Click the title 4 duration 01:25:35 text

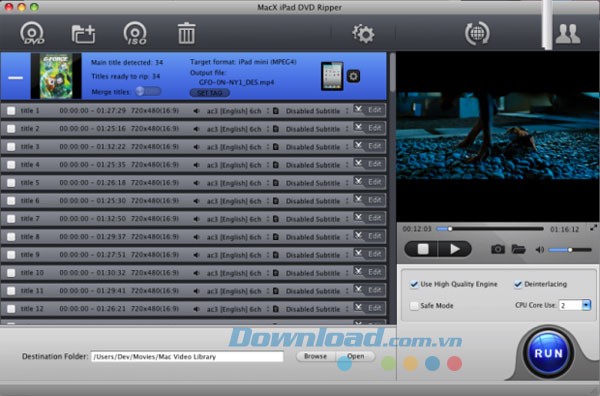111,165
